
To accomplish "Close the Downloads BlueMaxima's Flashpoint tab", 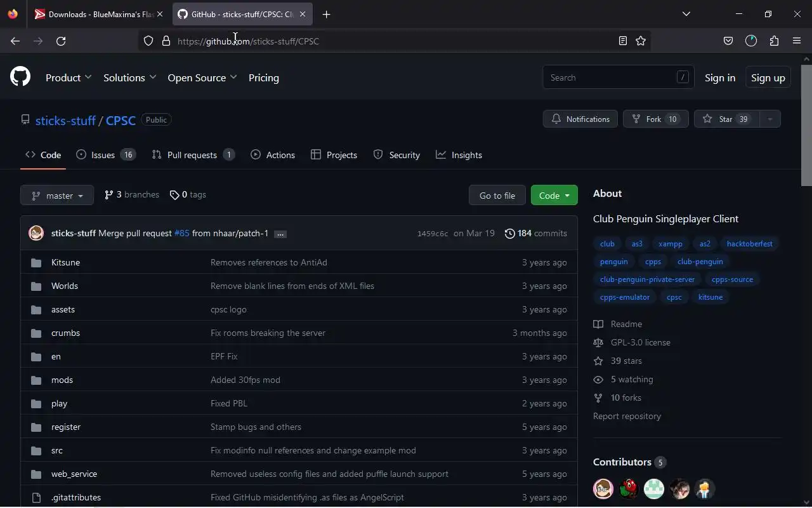I will [x=160, y=14].
